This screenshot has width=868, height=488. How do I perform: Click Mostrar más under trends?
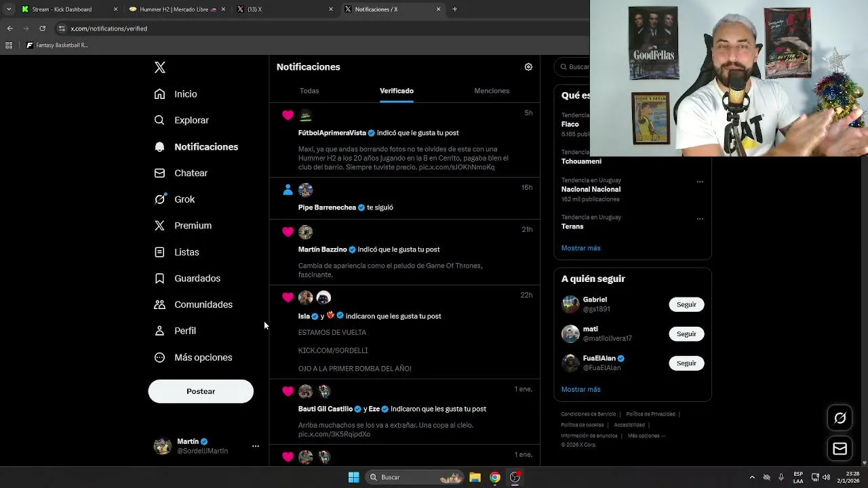(x=581, y=248)
